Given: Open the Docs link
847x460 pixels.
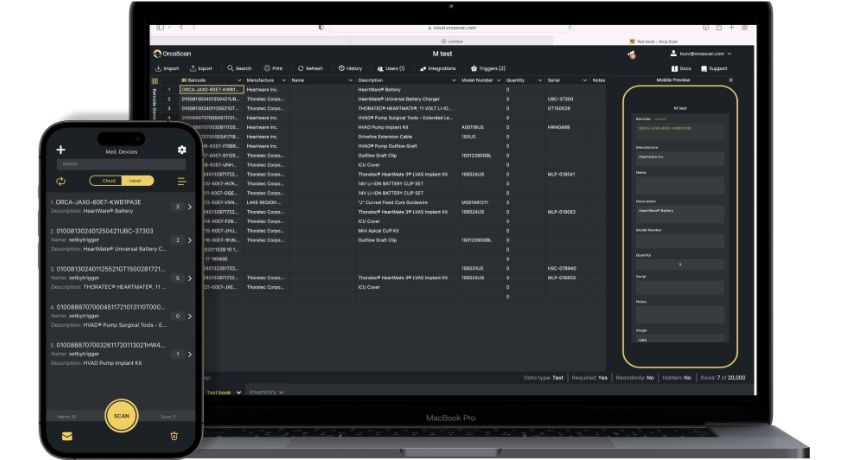Looking at the screenshot, I should point(680,68).
